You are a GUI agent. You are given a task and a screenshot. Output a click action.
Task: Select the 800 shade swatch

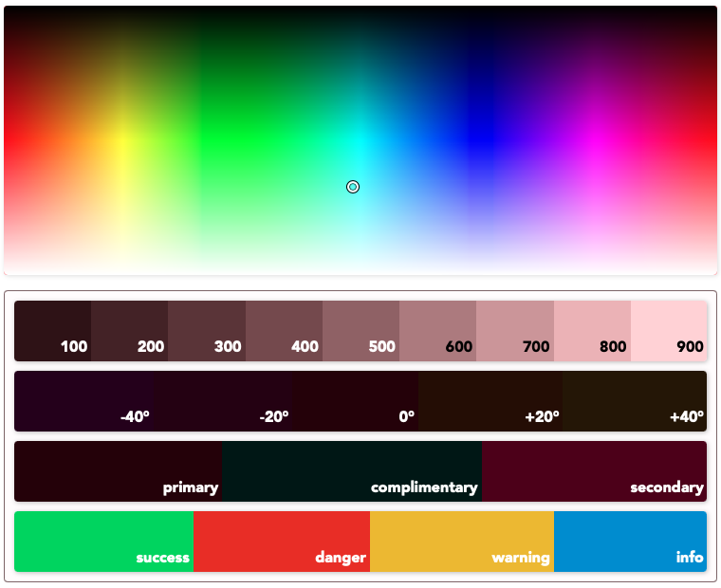pos(592,331)
